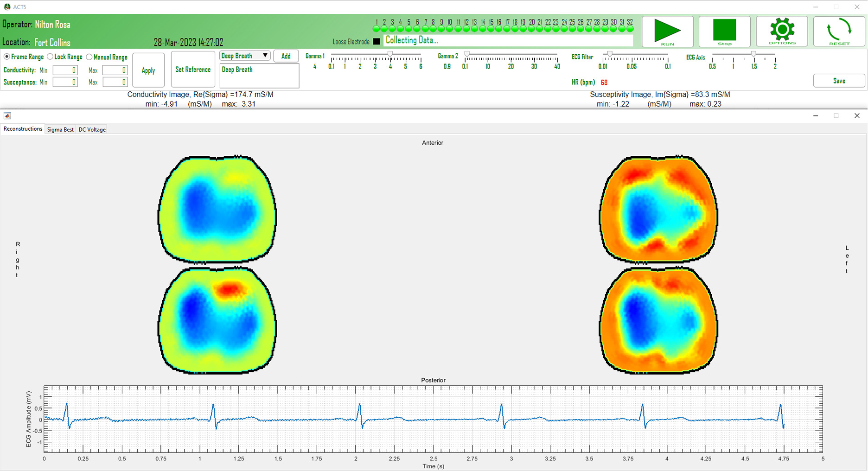Click the figure window's MATLAB icon
868x471 pixels.
tap(7, 115)
